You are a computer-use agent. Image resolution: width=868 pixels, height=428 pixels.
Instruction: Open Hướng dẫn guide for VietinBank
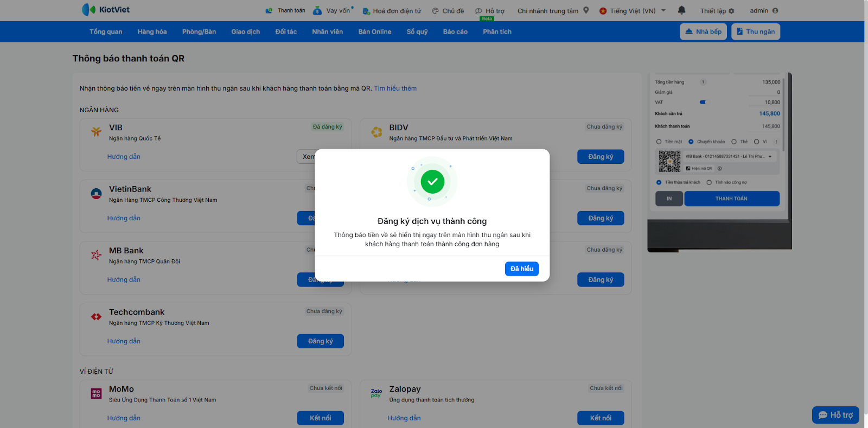(124, 218)
